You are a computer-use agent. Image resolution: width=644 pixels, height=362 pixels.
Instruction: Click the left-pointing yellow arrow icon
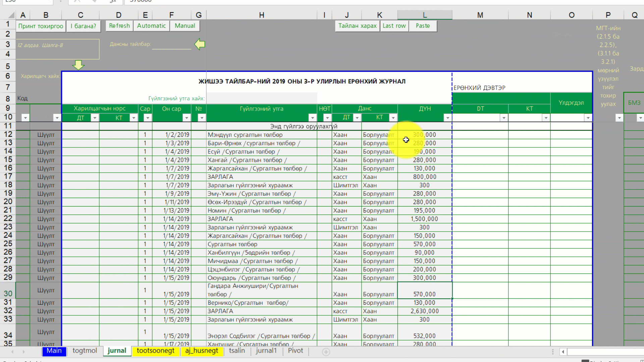[x=200, y=44]
